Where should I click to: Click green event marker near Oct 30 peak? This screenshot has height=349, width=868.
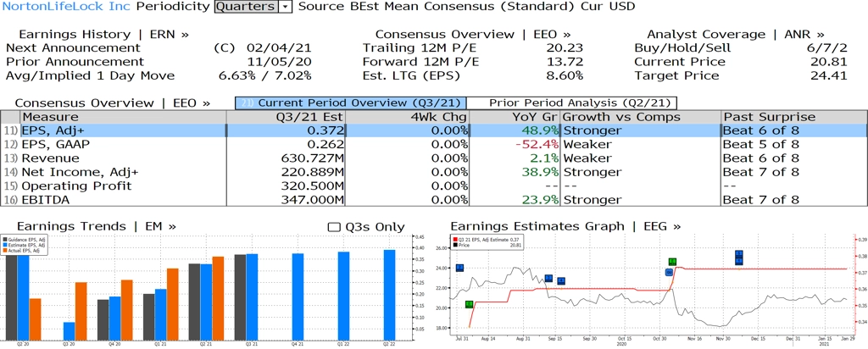672,262
